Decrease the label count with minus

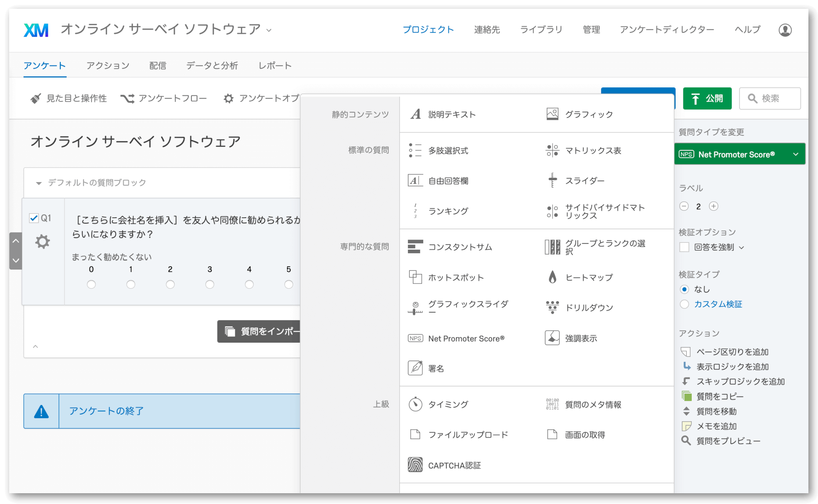684,206
